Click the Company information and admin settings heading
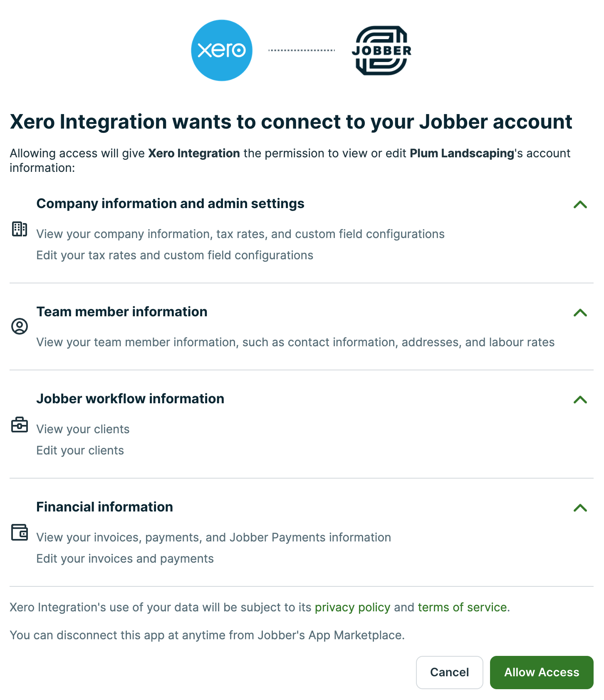The image size is (604, 700). [170, 204]
